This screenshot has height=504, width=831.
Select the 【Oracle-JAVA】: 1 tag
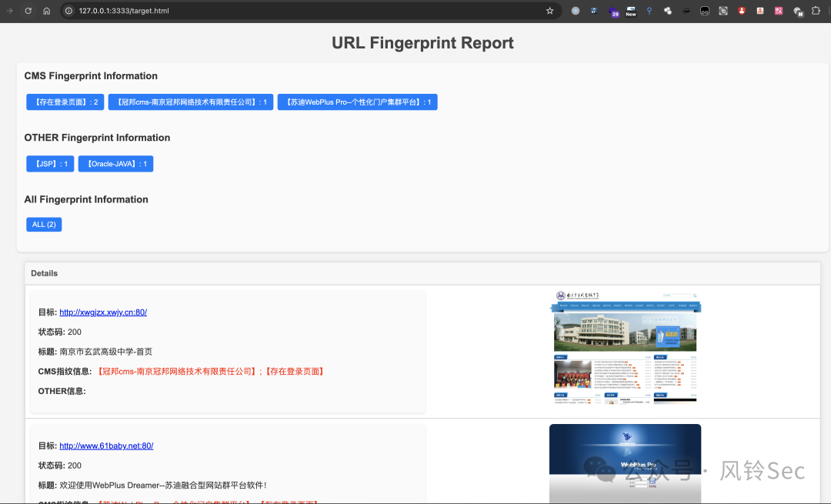[x=115, y=164]
